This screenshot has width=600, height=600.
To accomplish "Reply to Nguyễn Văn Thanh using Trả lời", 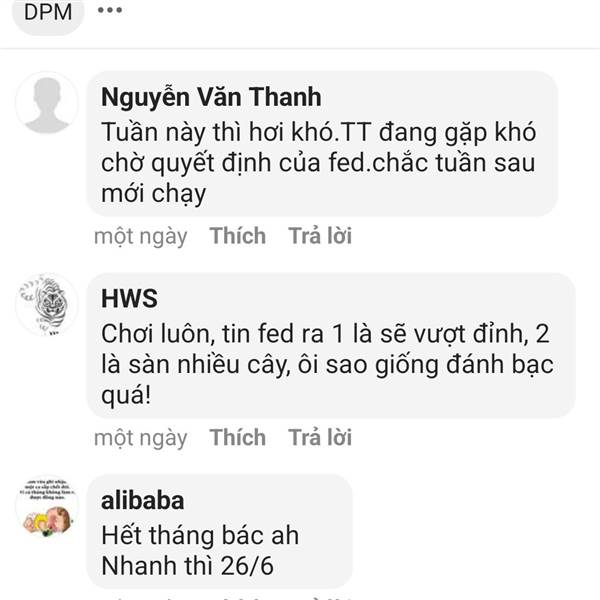I will 320,236.
